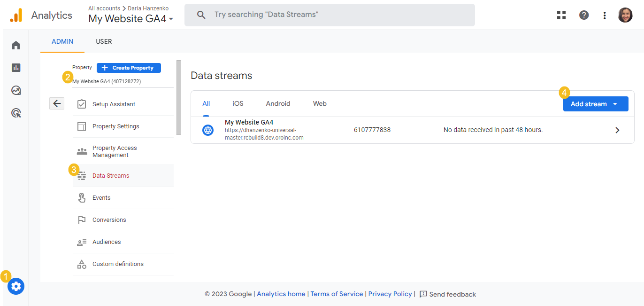Click the Create Property button
Viewport: 644px width, 306px height.
(129, 68)
